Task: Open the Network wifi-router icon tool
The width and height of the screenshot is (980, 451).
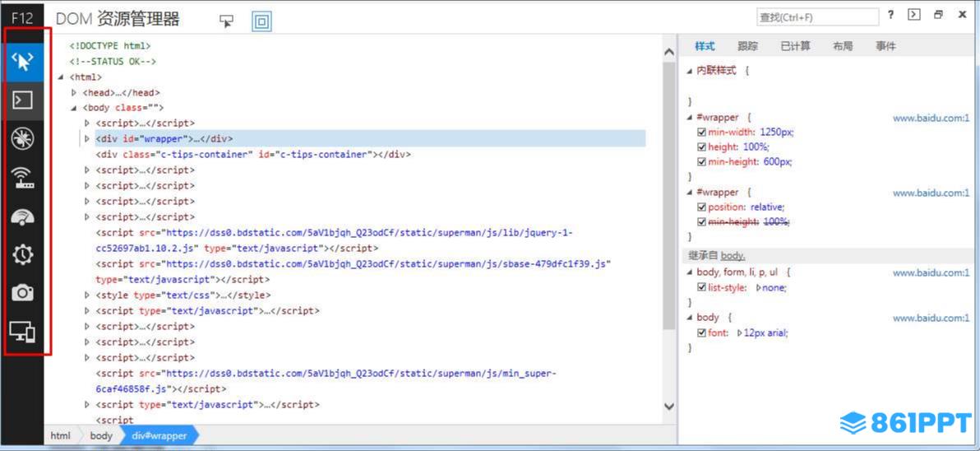Action: click(x=22, y=178)
